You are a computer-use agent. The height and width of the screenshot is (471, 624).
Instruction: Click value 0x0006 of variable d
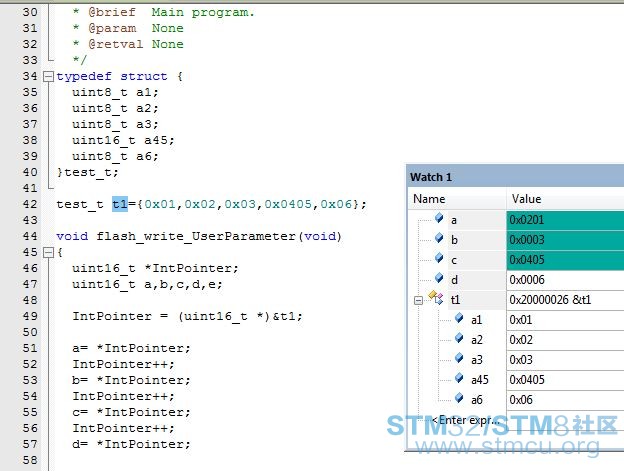pos(527,280)
